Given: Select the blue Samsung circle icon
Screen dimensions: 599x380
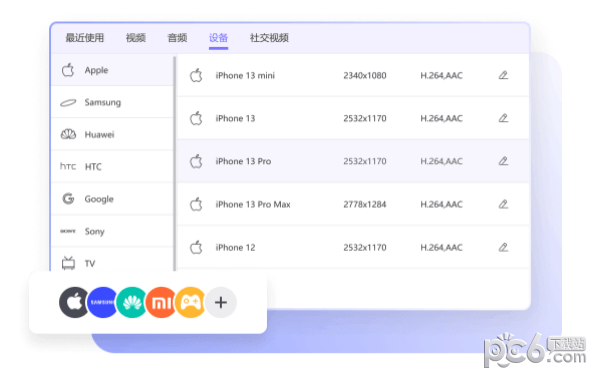Looking at the screenshot, I should tap(102, 302).
